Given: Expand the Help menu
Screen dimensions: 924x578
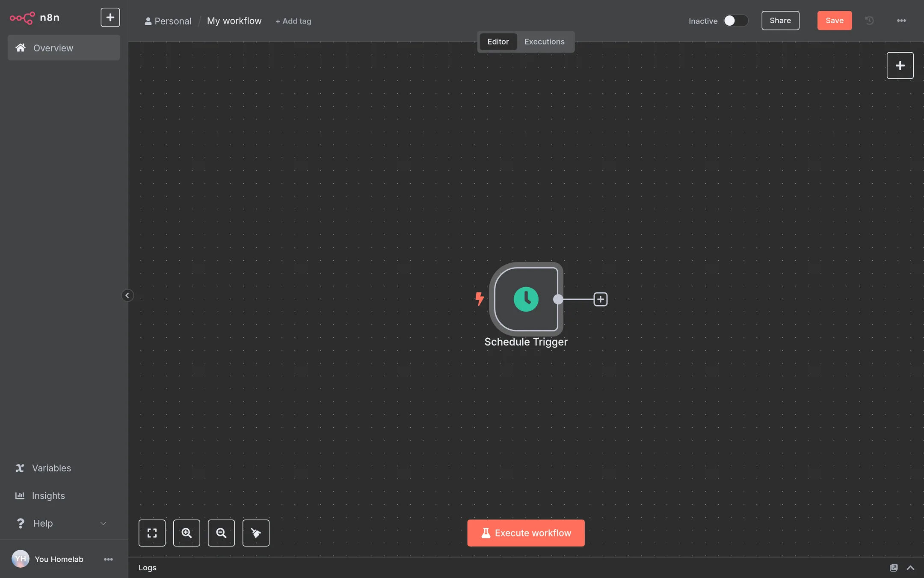Looking at the screenshot, I should point(64,523).
